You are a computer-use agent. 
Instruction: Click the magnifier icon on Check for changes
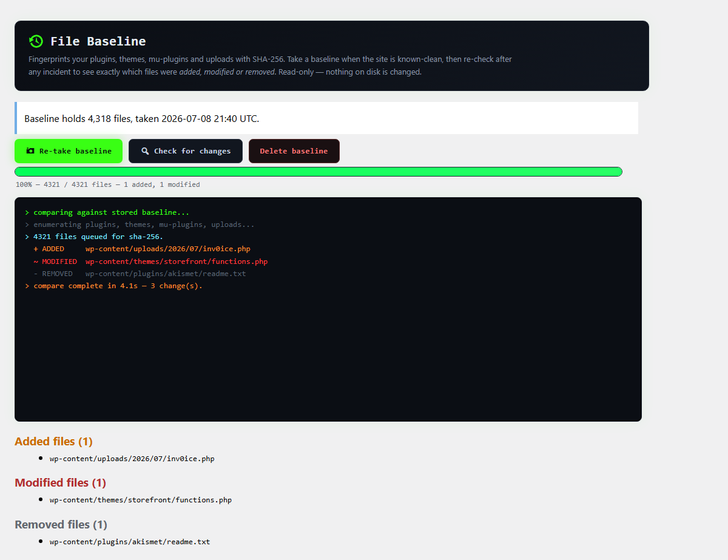pyautogui.click(x=145, y=151)
